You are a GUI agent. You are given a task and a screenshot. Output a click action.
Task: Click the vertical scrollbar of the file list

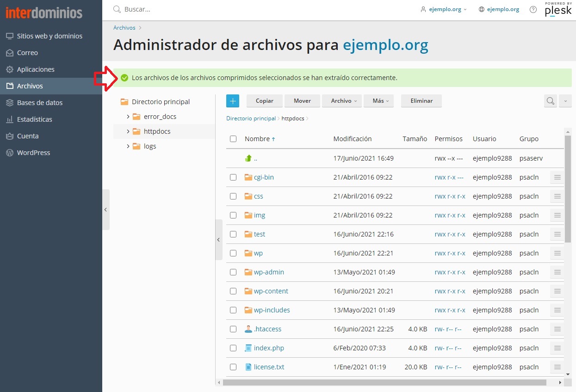pyautogui.click(x=568, y=189)
